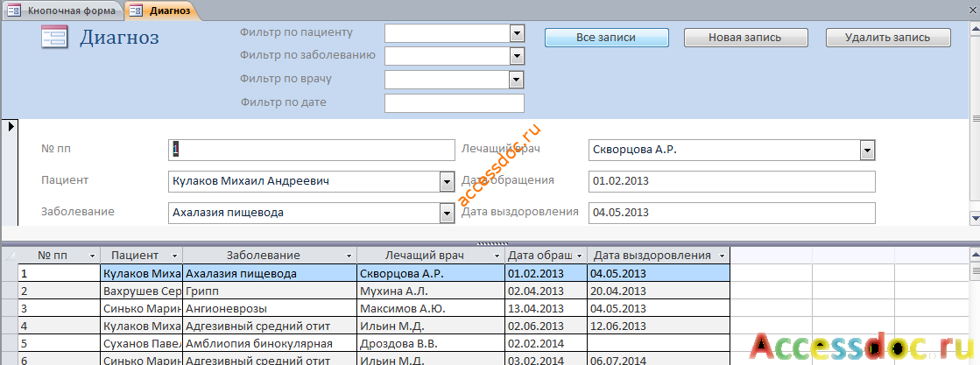The height and width of the screenshot is (365, 980).
Task: Click the Удалить запись button
Action: tap(887, 38)
